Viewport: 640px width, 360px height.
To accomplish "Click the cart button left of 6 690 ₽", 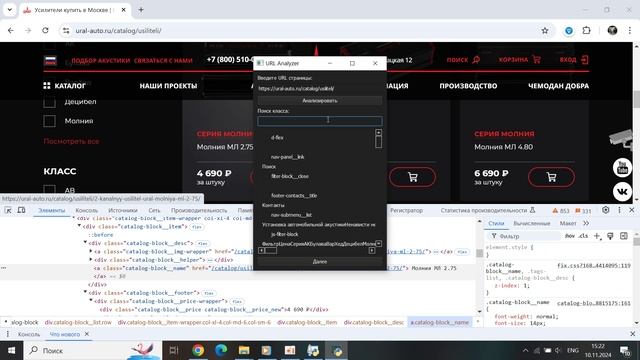I will tap(412, 177).
